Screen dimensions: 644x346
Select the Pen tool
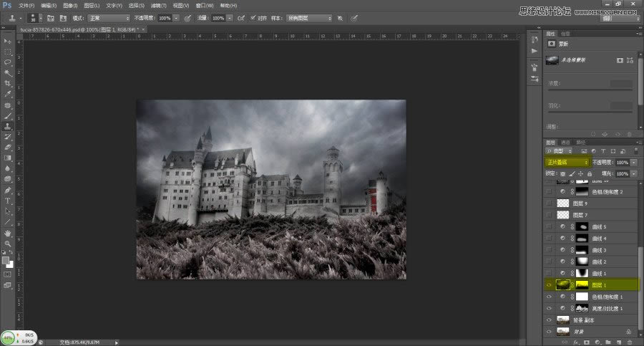pyautogui.click(x=8, y=191)
